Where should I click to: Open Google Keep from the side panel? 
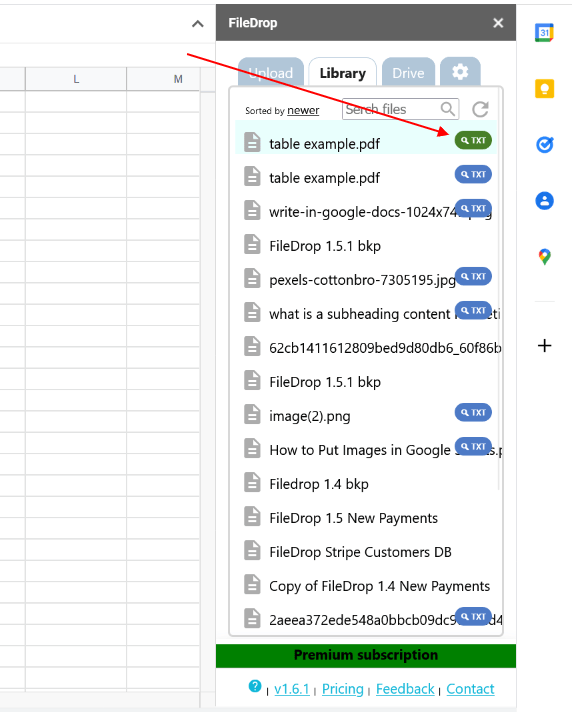[x=544, y=89]
